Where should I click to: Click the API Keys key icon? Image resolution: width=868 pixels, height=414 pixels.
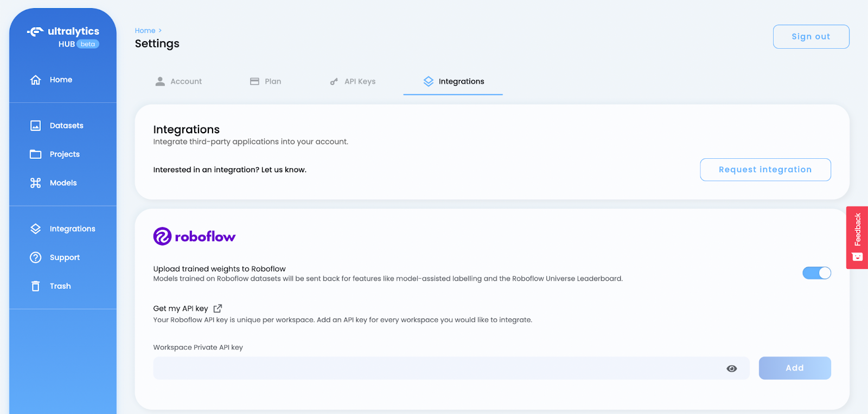(334, 82)
